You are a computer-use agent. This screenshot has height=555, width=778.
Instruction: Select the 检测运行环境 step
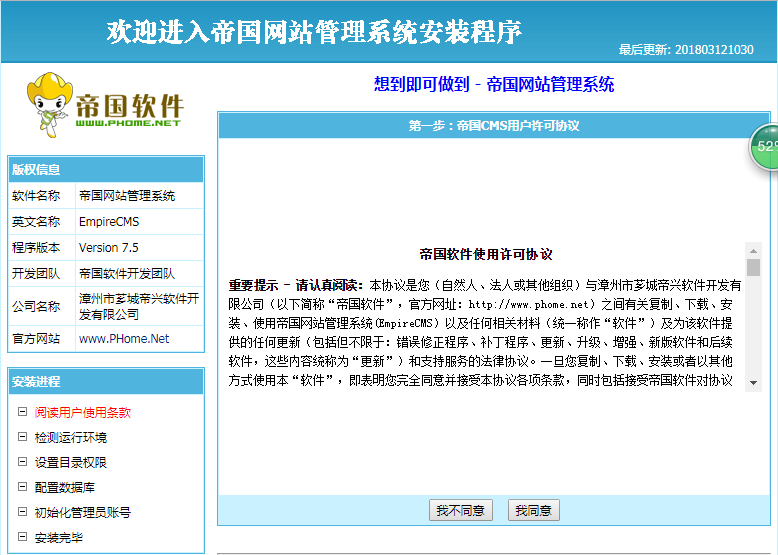70,437
